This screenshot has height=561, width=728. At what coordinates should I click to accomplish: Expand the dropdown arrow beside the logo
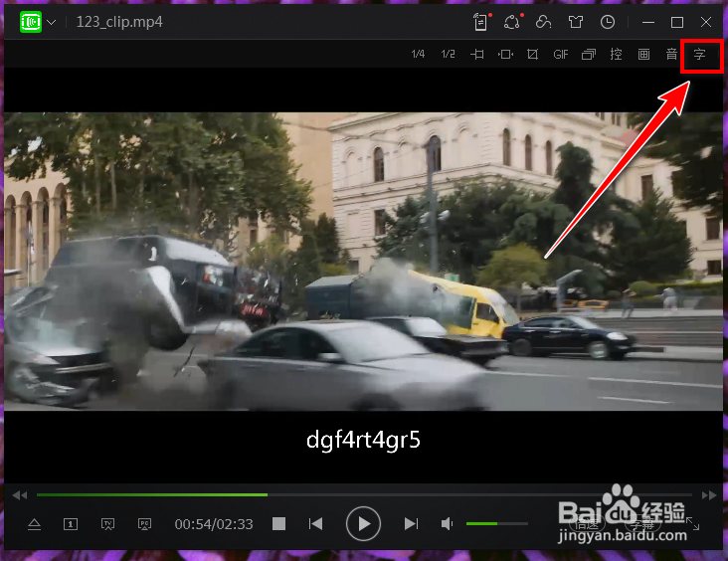52,22
